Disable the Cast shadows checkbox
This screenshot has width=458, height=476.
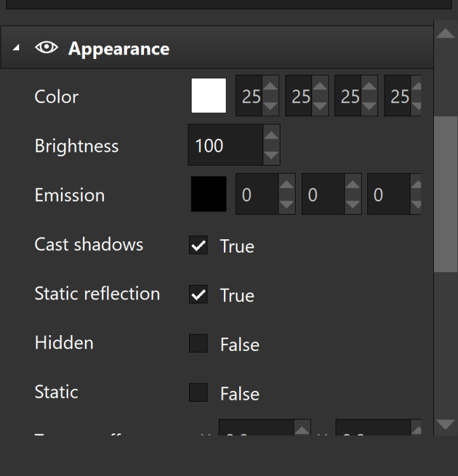coord(199,246)
